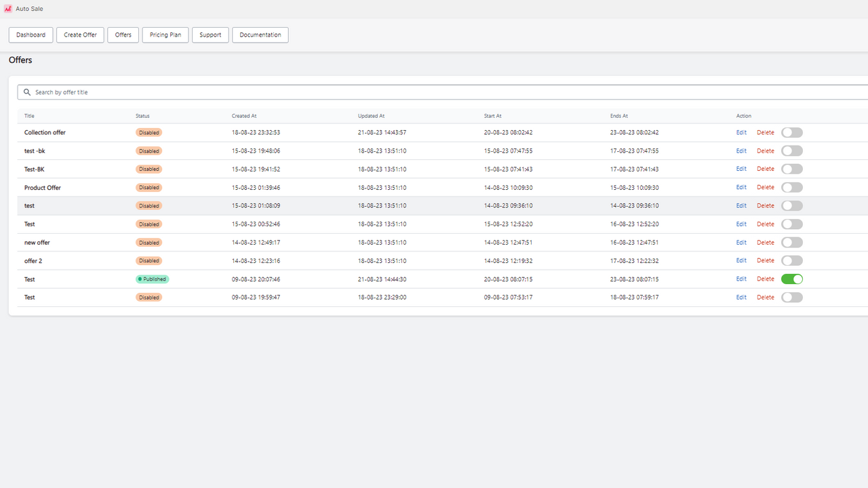Click the Action column header
This screenshot has width=868, height=488.
coord(744,116)
